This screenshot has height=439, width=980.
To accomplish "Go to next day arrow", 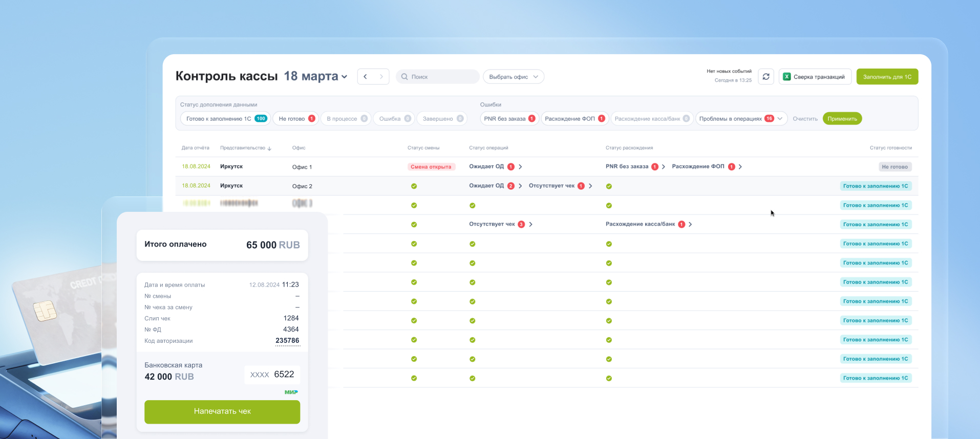I will click(381, 77).
